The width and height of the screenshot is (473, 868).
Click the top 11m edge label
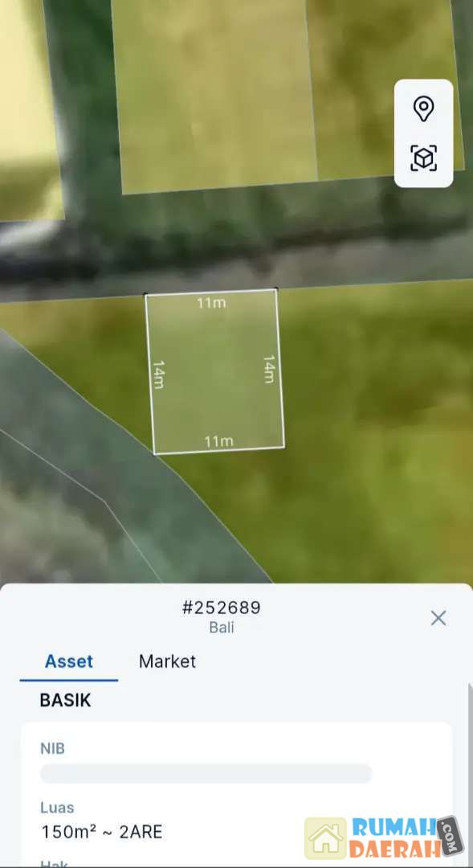(211, 303)
